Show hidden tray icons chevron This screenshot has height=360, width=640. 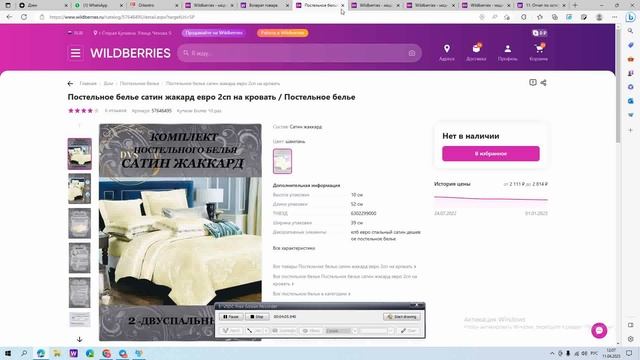[x=552, y=353]
